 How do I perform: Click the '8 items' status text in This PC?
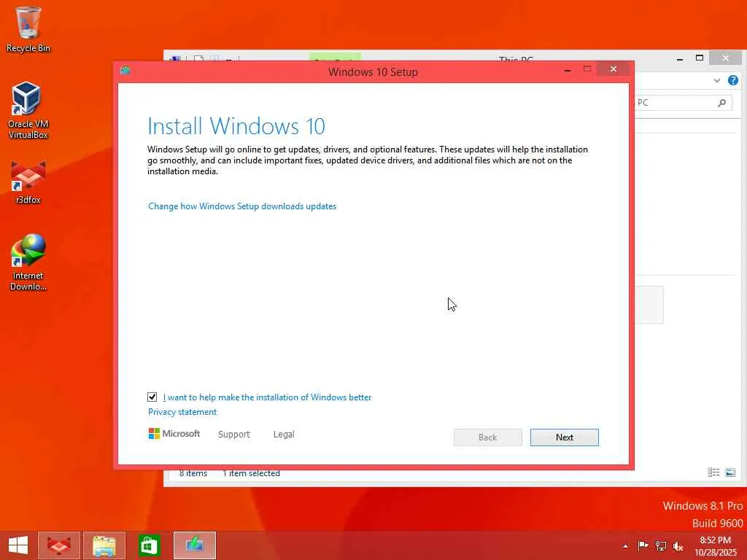tap(193, 473)
